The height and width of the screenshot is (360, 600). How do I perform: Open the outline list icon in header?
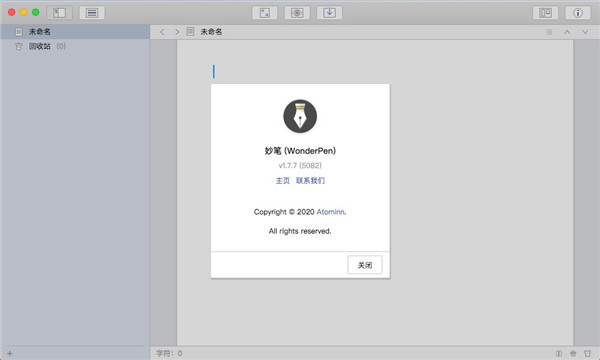[x=549, y=32]
